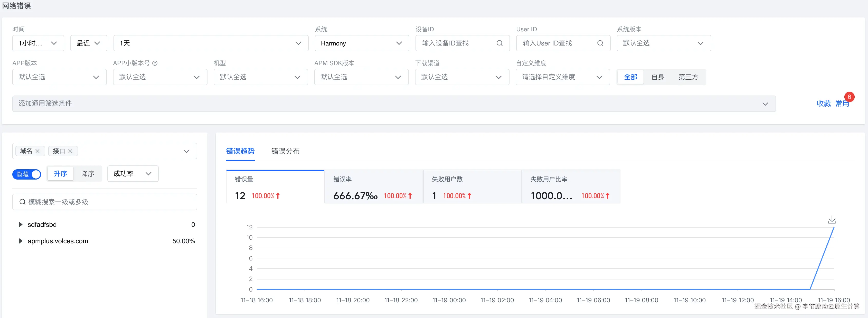The image size is (868, 318).
Task: Expand the sdfadfsbd tree node
Action: [21, 225]
